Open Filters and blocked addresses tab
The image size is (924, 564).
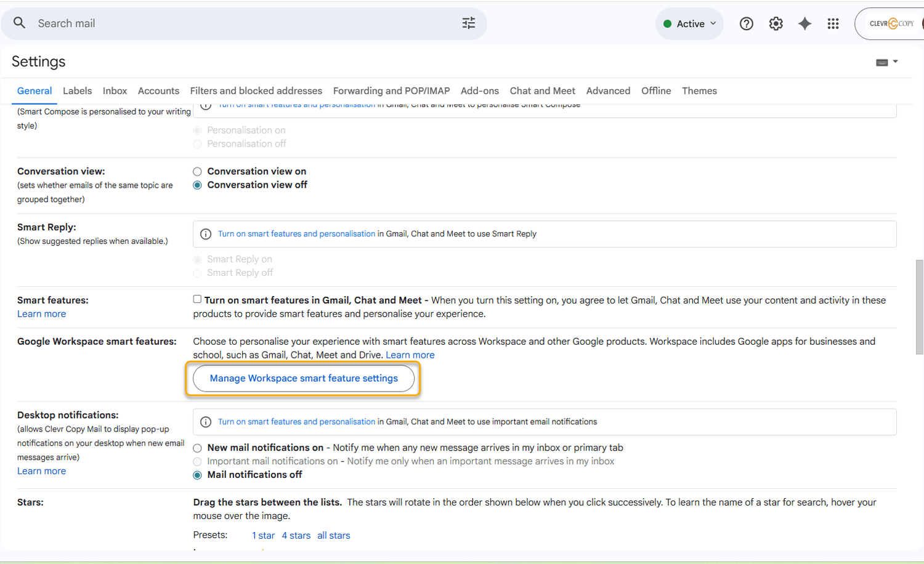pos(256,91)
